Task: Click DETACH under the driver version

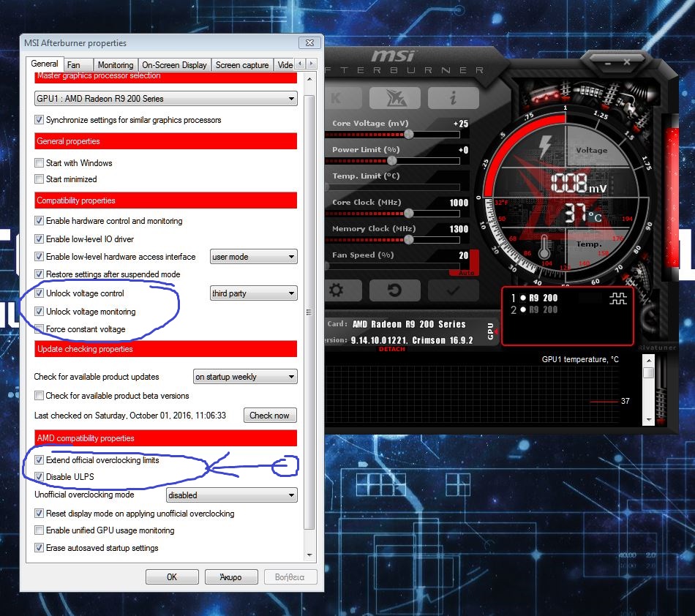Action: pyautogui.click(x=392, y=349)
